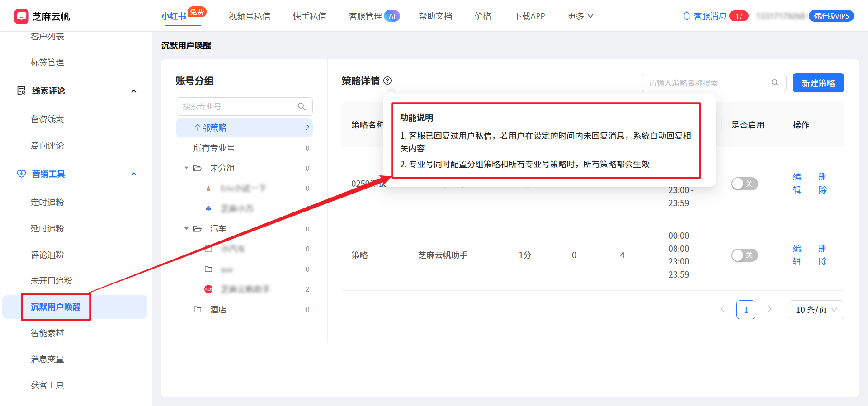The image size is (868, 406).
Task: Open 获客工具 in the sidebar
Action: [x=47, y=385]
